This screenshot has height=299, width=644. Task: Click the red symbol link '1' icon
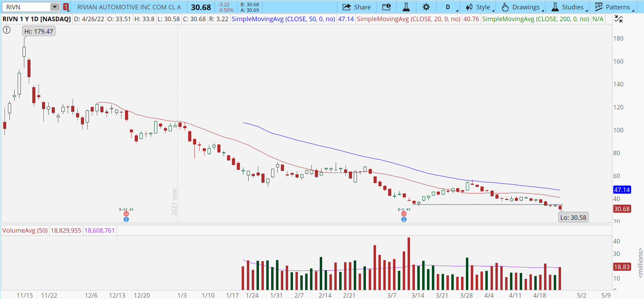[x=66, y=7]
